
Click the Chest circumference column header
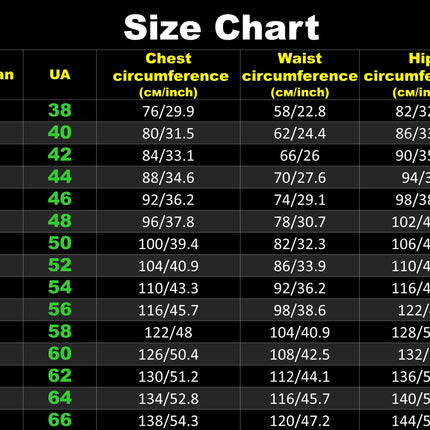coord(168,75)
